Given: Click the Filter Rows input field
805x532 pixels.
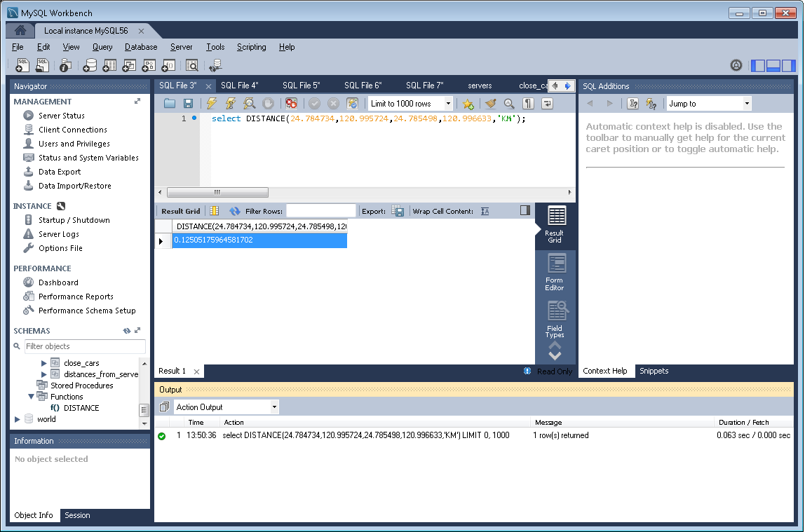Looking at the screenshot, I should point(321,211).
